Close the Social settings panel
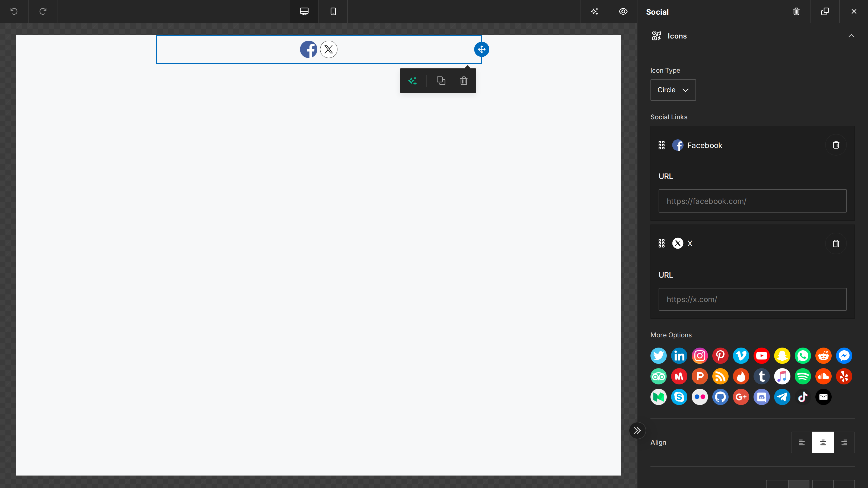The width and height of the screenshot is (868, 488). point(854,11)
